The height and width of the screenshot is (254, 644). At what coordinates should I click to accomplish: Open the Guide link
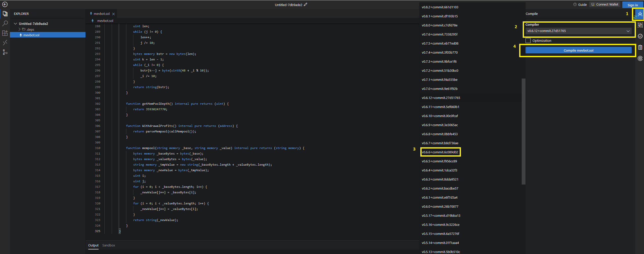coord(582,5)
